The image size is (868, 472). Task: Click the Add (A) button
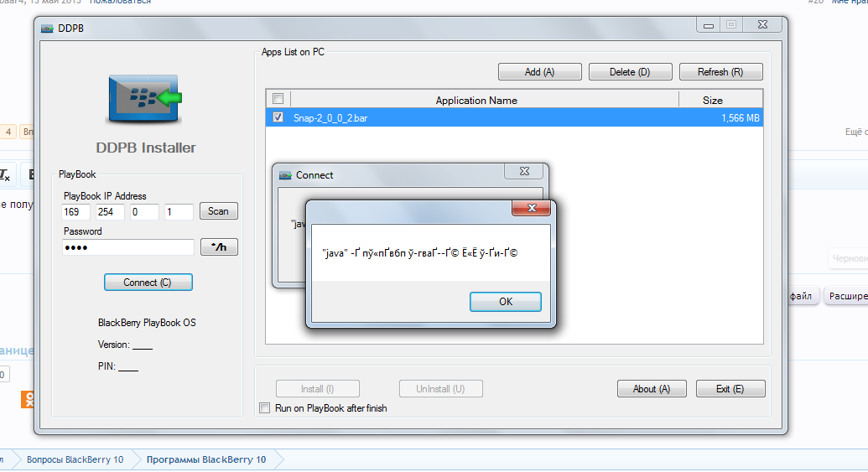tap(540, 72)
